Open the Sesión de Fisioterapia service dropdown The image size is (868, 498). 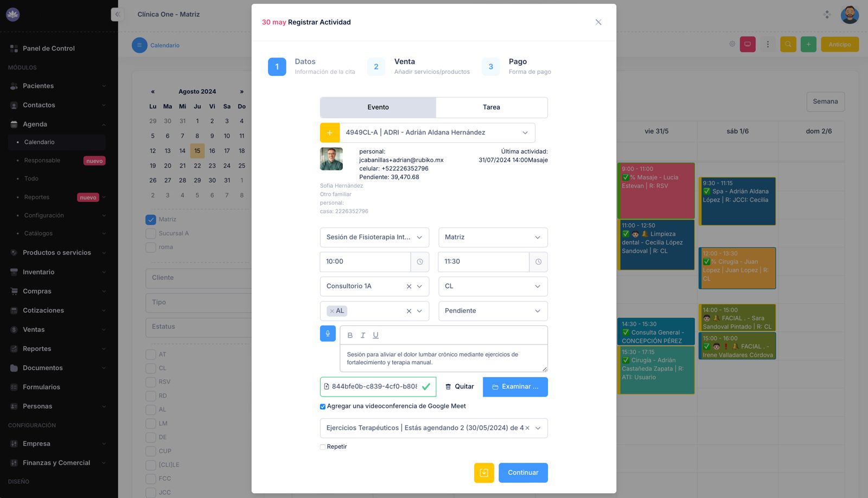(x=374, y=237)
